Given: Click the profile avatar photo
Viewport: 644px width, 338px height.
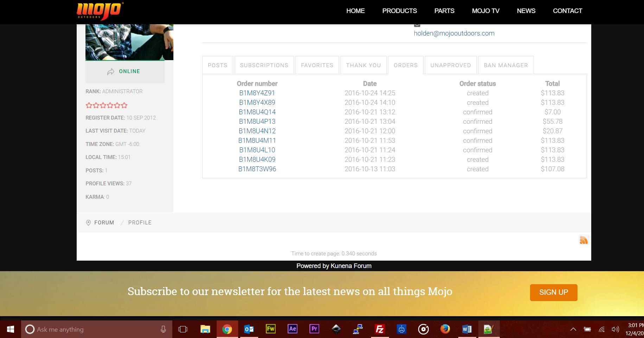Looking at the screenshot, I should (129, 42).
